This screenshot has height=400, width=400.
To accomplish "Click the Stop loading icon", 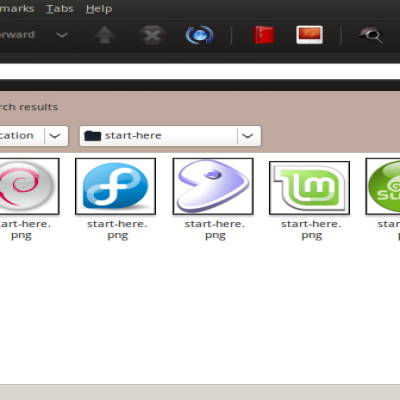I will pyautogui.click(x=152, y=35).
